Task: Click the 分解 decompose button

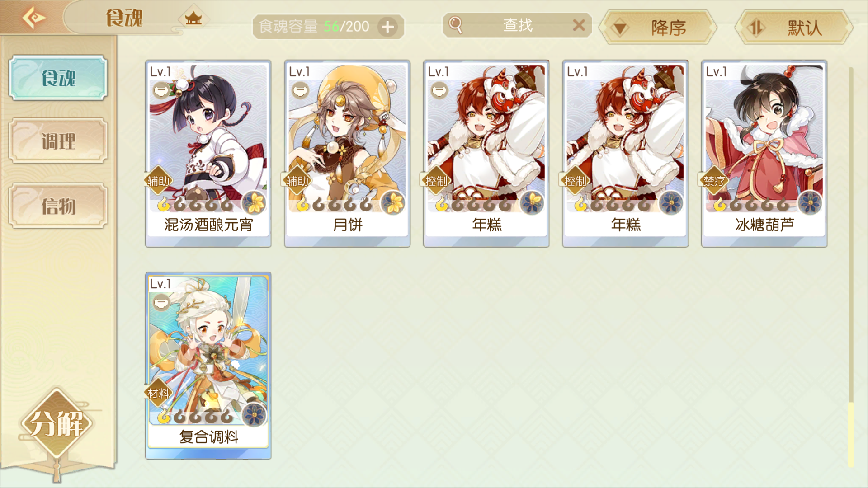Action: pyautogui.click(x=57, y=423)
